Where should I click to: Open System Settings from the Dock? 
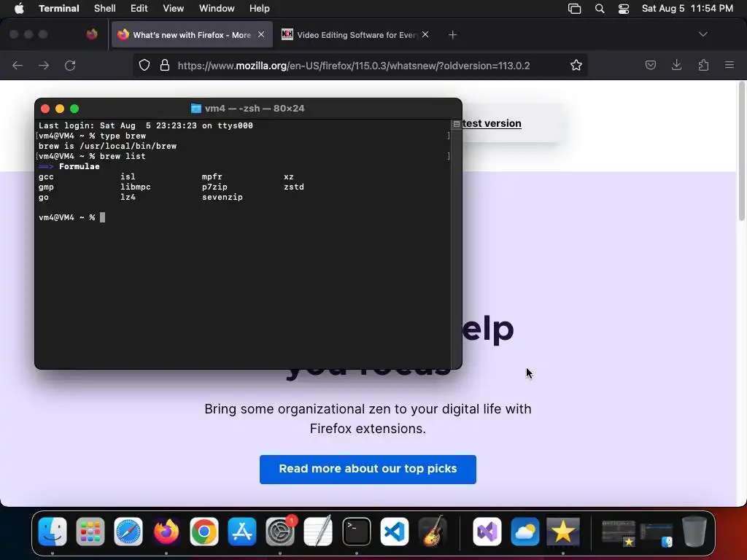click(280, 532)
